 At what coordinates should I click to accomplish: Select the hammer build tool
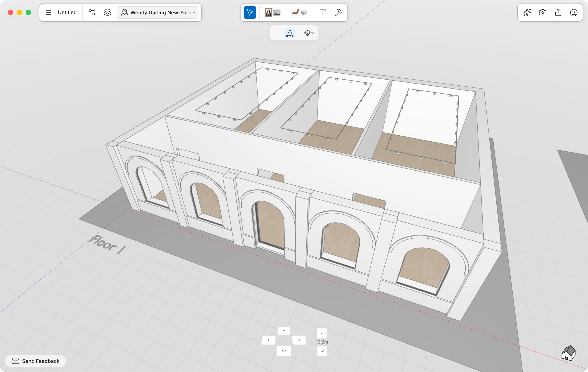(x=338, y=12)
